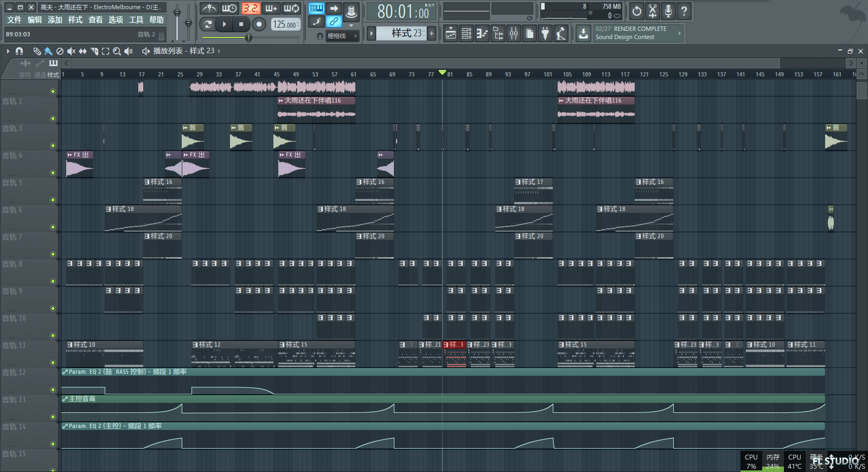Mute 音轨 3 with its green LED
Screen dimensions: 868x472
pos(53,145)
